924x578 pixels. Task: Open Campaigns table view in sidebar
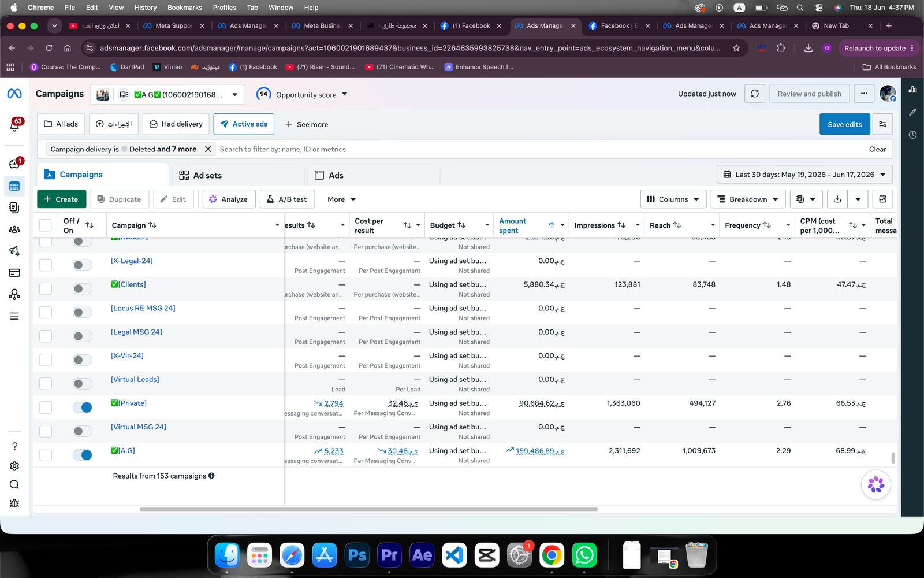(x=14, y=186)
